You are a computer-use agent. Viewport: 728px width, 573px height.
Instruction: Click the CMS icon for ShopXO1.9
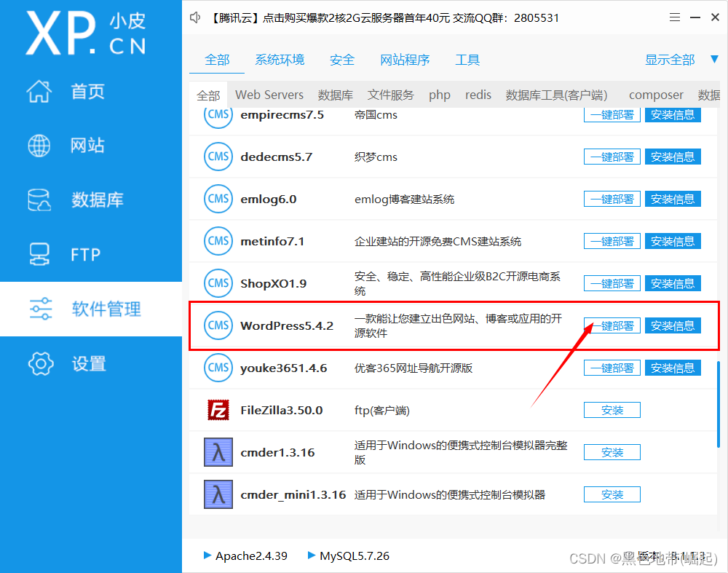tap(218, 284)
